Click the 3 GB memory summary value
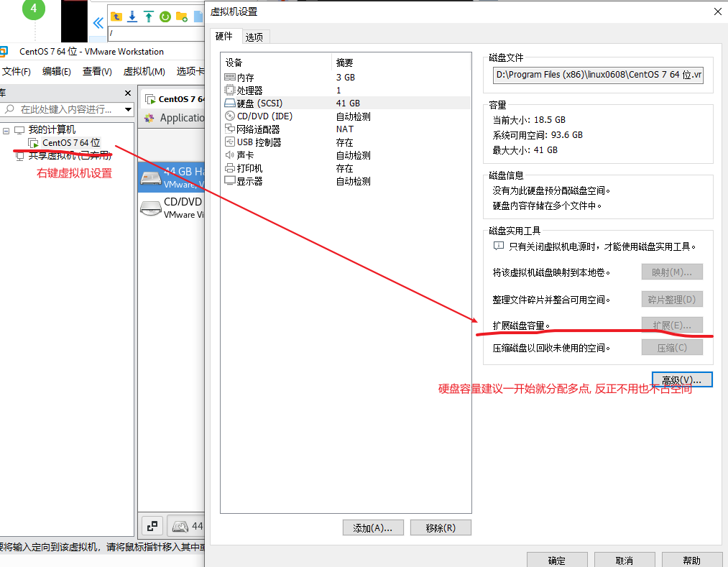 tap(346, 77)
